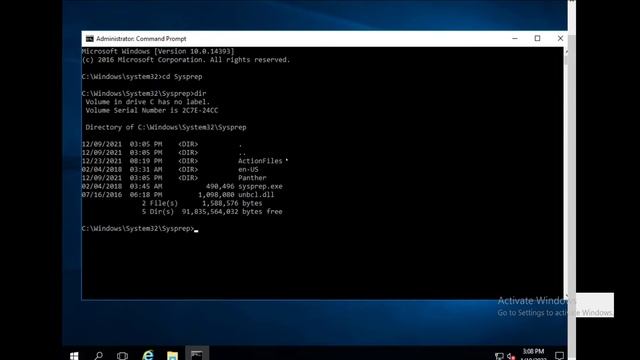The height and width of the screenshot is (360, 640).
Task: Click the ActionFiles directory entry
Action: point(260,161)
